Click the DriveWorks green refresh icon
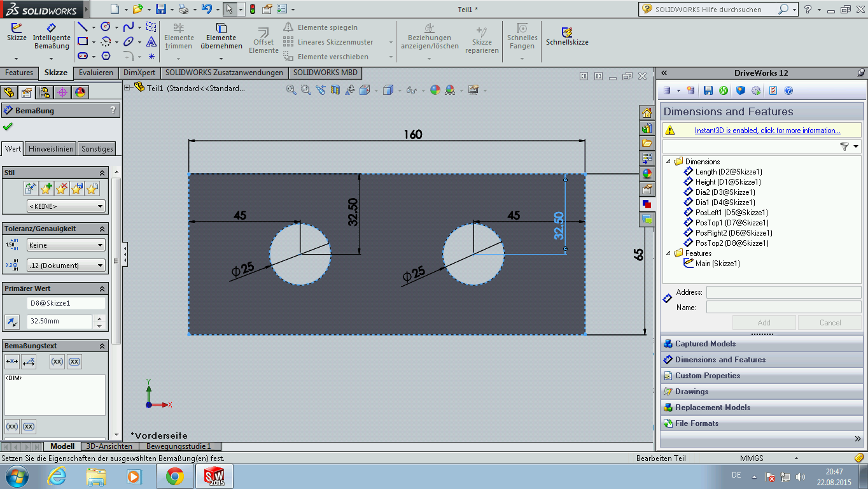 pos(724,90)
